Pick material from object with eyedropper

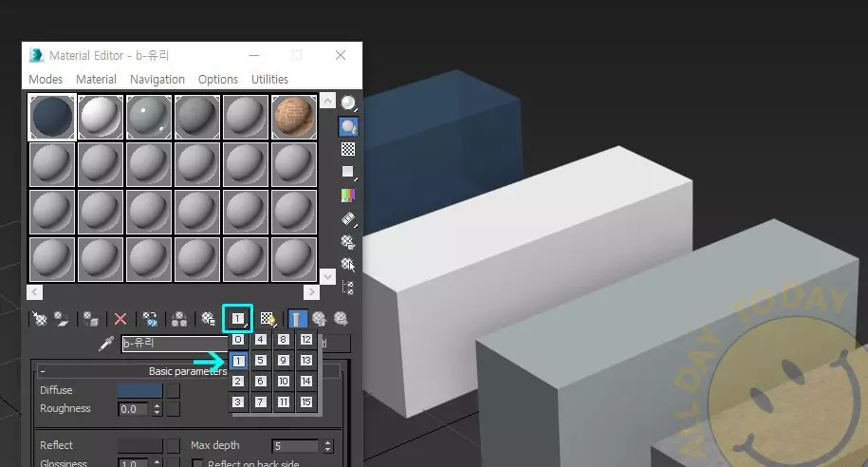click(x=105, y=344)
